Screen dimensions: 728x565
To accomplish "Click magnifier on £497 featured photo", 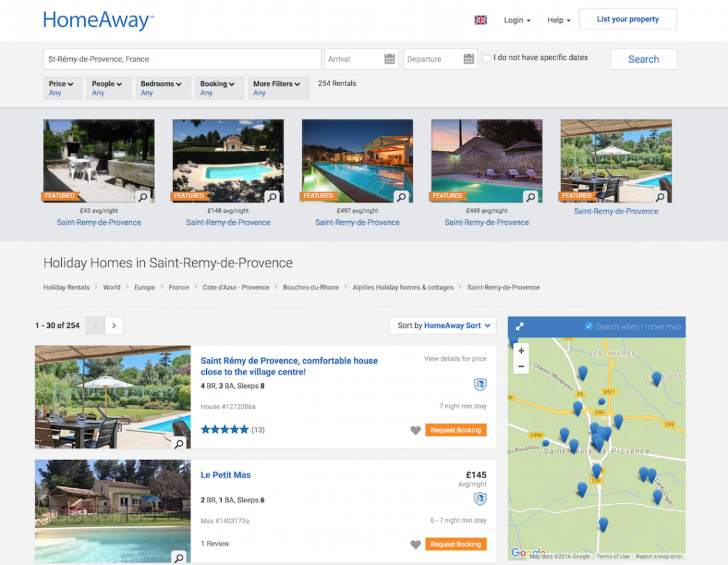I will point(402,197).
